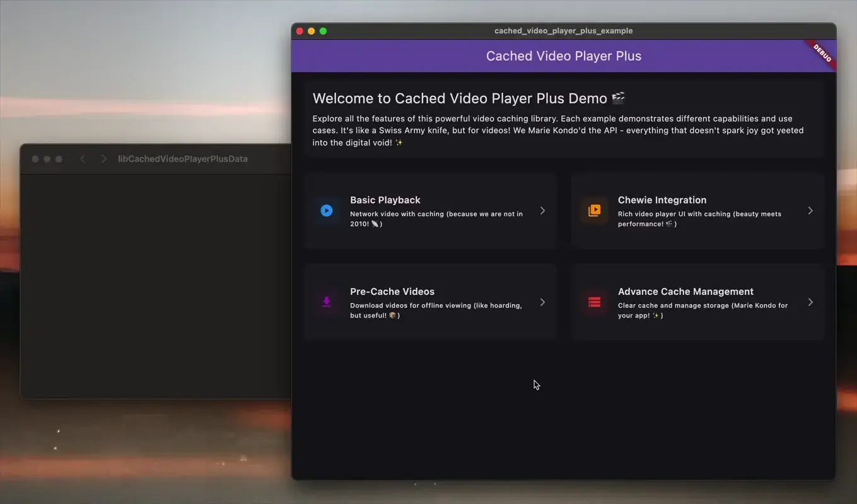Click the 'Download videos for offline viewing' description
The image size is (857, 504).
436,310
